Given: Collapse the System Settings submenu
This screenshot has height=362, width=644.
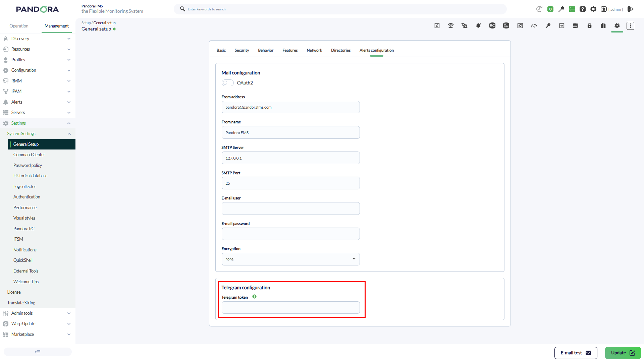Looking at the screenshot, I should click(38, 133).
